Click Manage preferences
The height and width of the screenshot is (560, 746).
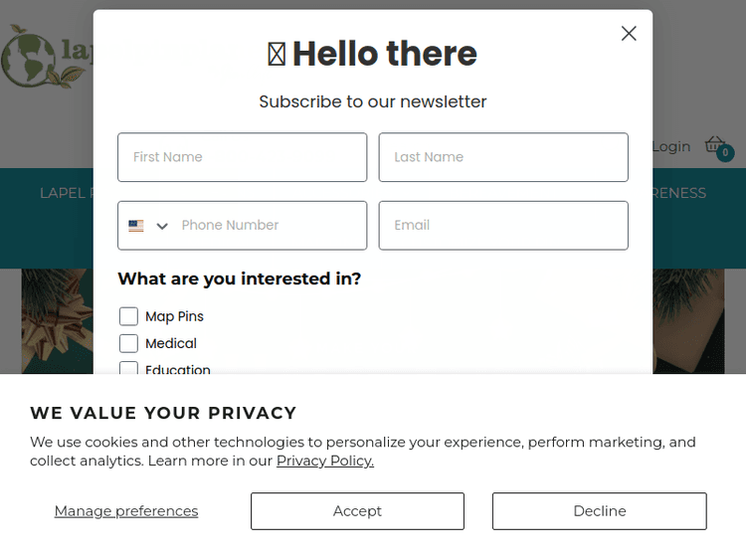[126, 511]
